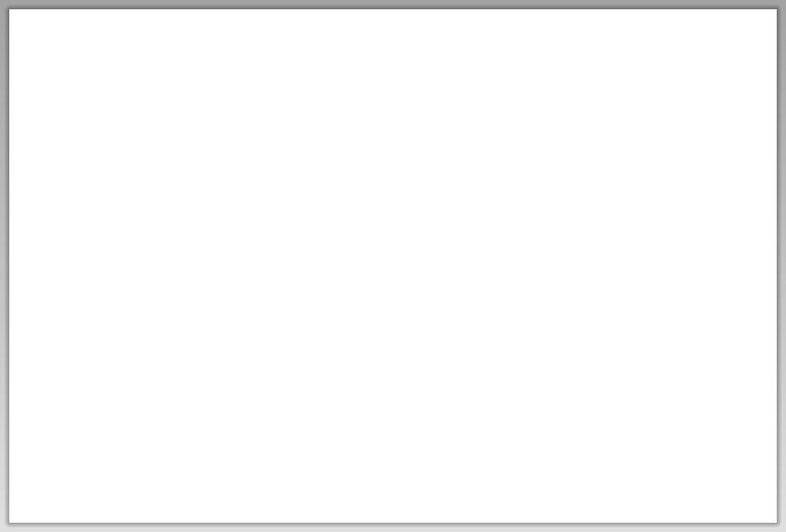
Task: Click the center of the blank white canvas
Action: tap(393, 266)
